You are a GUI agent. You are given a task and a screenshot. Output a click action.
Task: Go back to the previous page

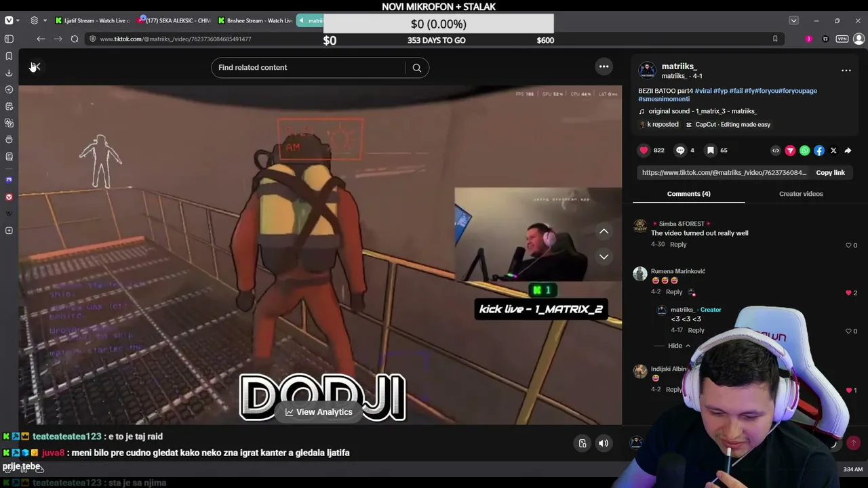click(x=41, y=39)
